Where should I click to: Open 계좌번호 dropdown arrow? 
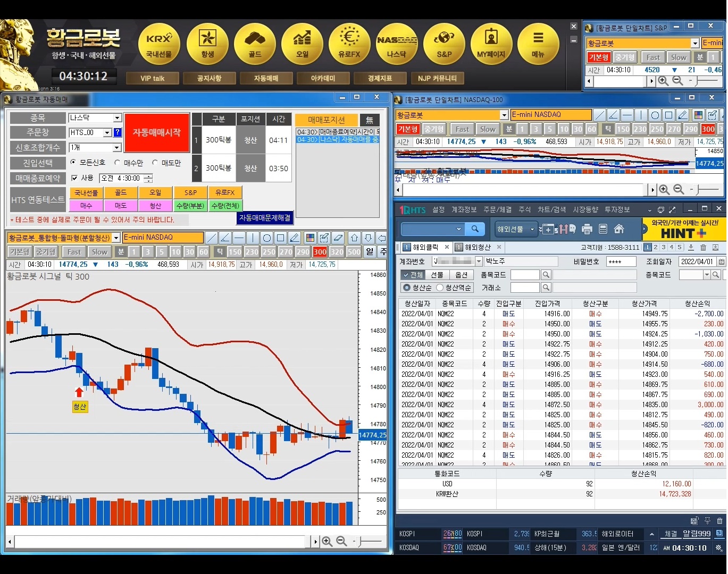[x=479, y=261]
